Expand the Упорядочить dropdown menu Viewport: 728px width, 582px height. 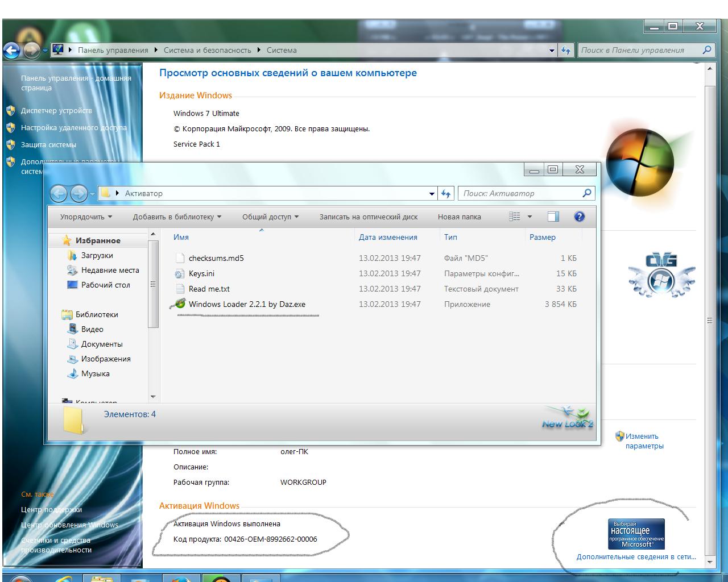point(86,217)
